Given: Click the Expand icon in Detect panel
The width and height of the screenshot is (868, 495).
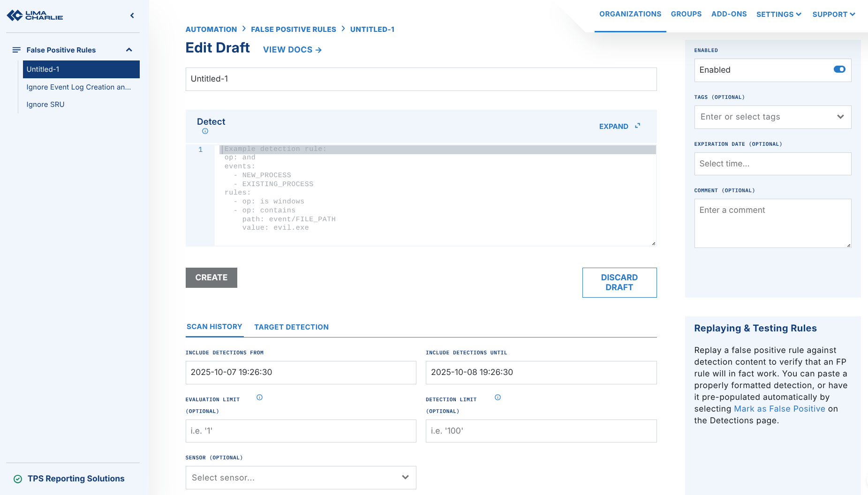Looking at the screenshot, I should (x=637, y=126).
